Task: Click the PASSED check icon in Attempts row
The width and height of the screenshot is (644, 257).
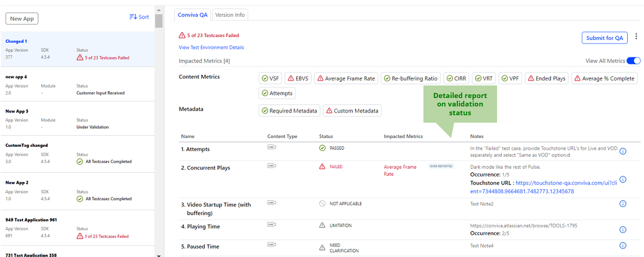Action: (323, 148)
